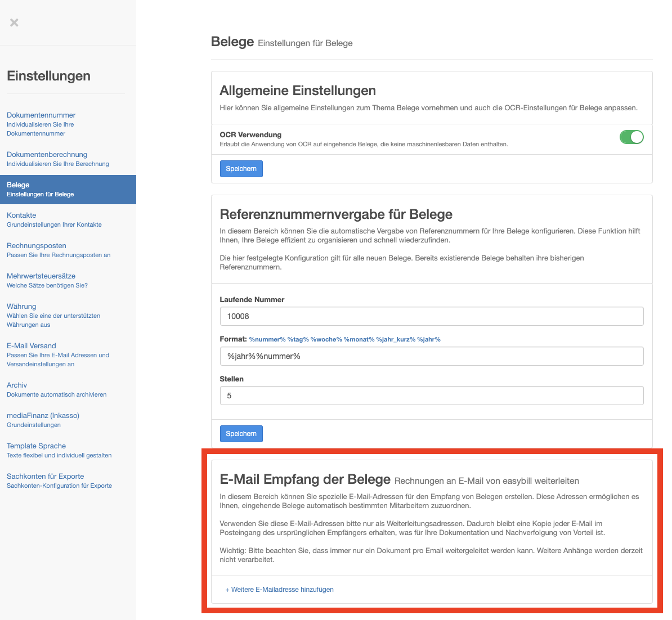Click Speichern under Allgemeine Einstellungen

[241, 169]
